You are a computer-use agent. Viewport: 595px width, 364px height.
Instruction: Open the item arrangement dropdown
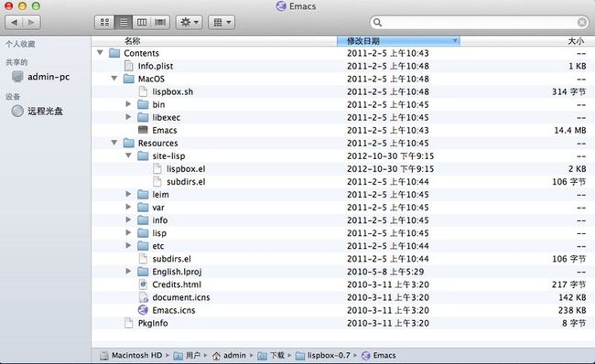point(222,22)
